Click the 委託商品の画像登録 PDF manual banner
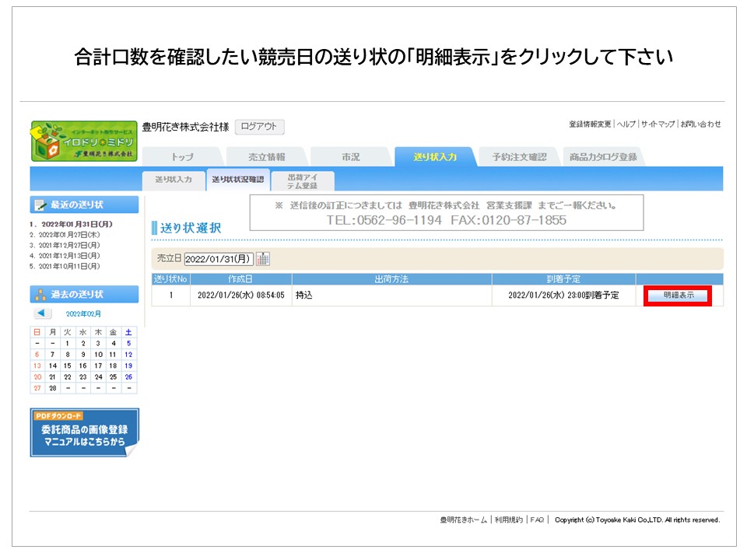 tap(84, 432)
